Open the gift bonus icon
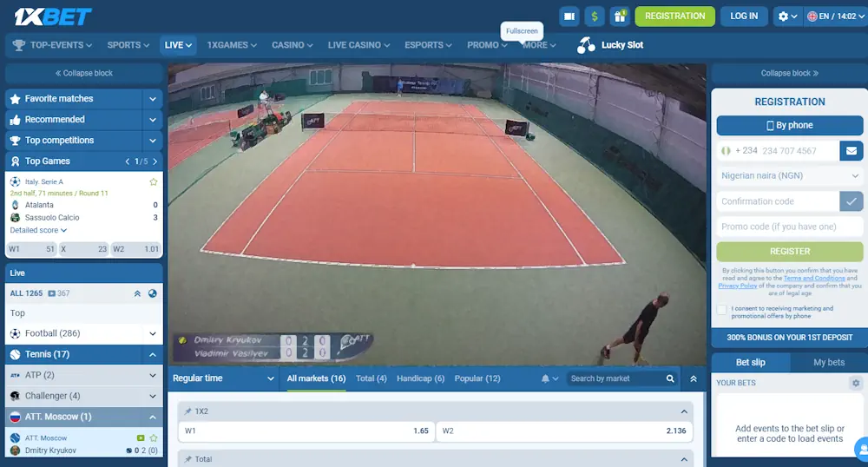868x467 pixels. tap(620, 16)
